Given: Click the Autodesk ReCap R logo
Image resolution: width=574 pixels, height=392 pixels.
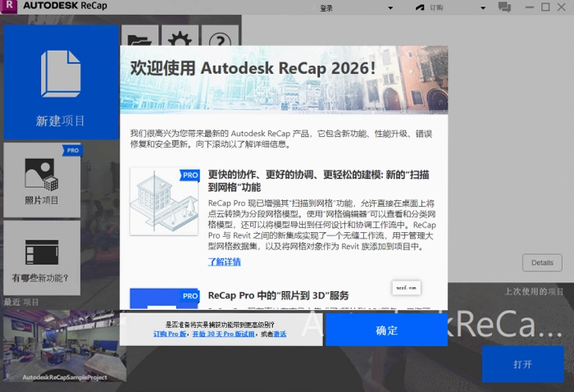Looking at the screenshot, I should point(9,7).
